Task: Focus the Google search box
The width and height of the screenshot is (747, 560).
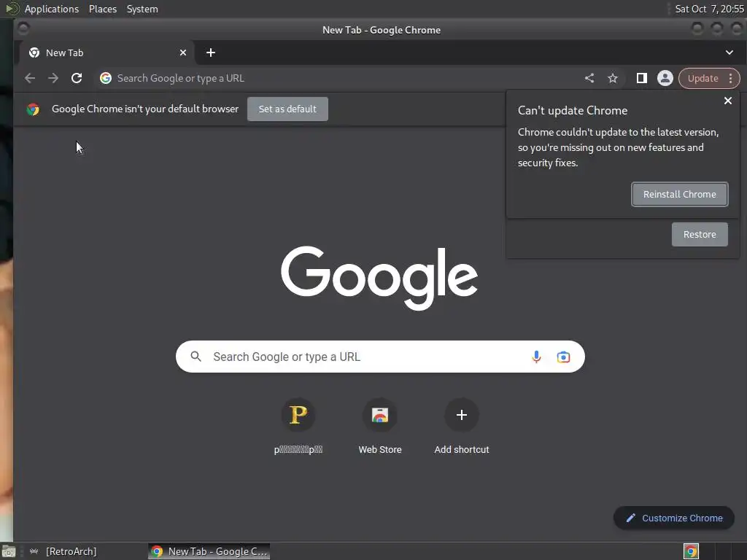Action: click(x=379, y=357)
